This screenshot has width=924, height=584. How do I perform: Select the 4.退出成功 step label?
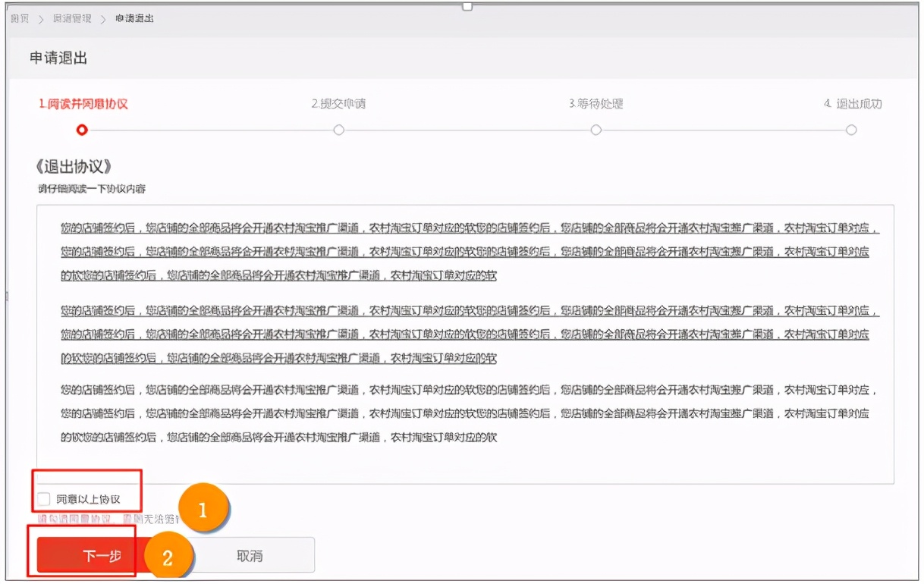(853, 104)
